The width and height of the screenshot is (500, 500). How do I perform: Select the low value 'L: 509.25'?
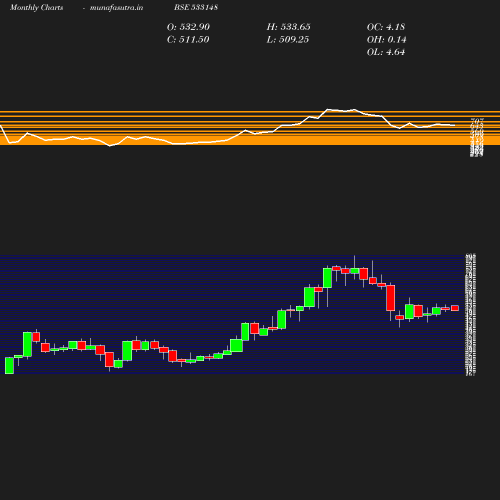click(288, 40)
